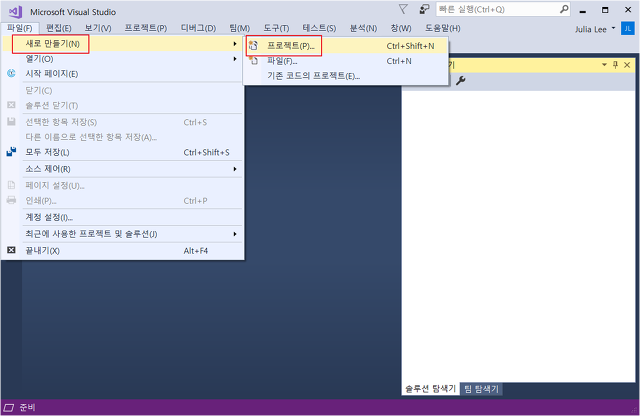Click the quick launch search magnifier icon
Viewport: 640px width, 416px height.
point(564,9)
